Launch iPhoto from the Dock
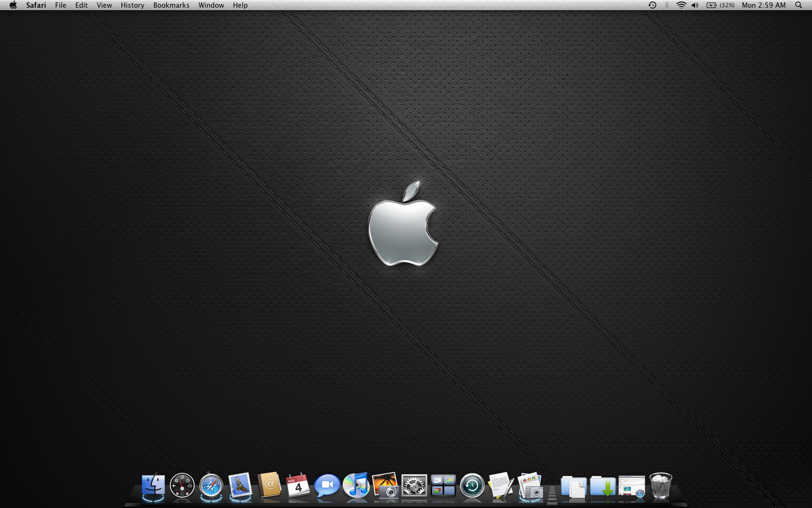This screenshot has height=508, width=812. 385,486
